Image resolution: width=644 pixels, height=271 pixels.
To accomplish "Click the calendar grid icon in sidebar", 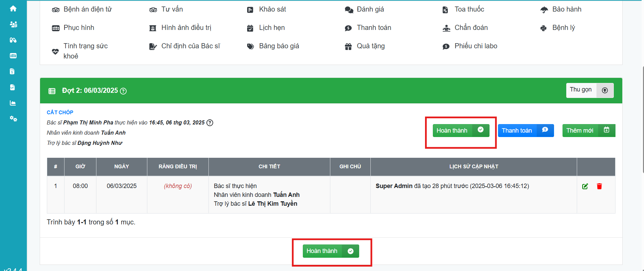I will pyautogui.click(x=13, y=56).
